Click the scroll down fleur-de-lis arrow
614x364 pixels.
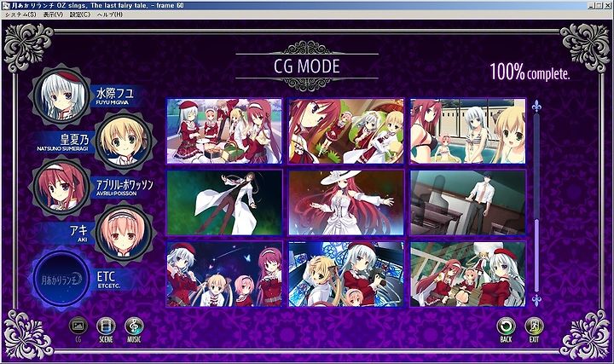pyautogui.click(x=536, y=300)
